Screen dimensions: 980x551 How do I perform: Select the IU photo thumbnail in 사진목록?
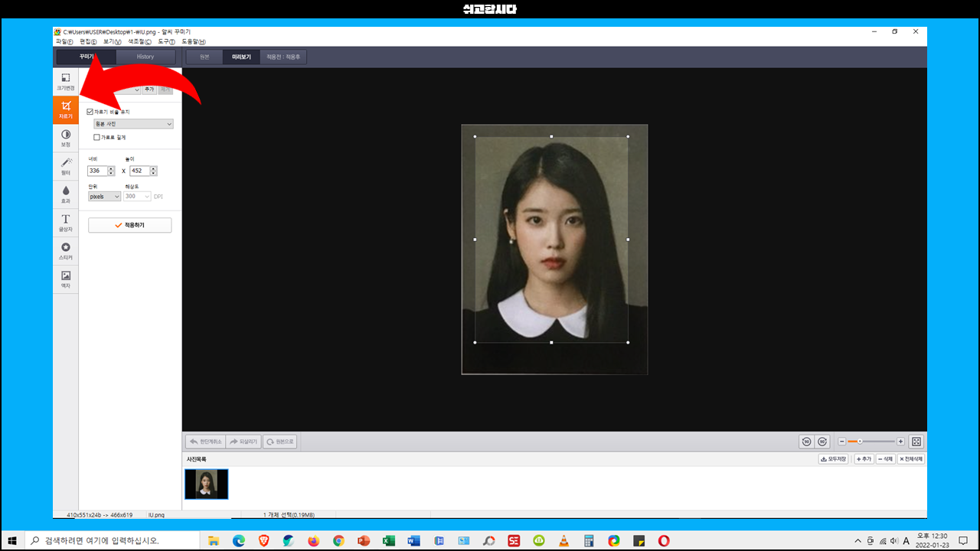coord(207,484)
